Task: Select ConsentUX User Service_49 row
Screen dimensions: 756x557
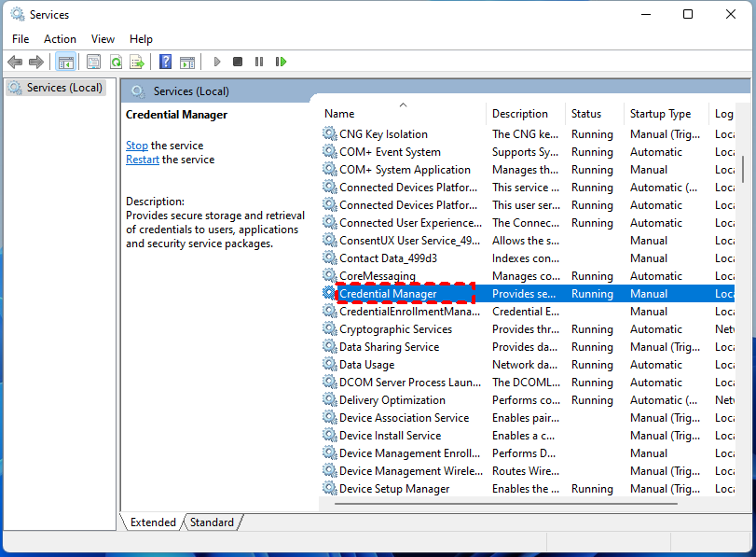Action: [x=527, y=241]
